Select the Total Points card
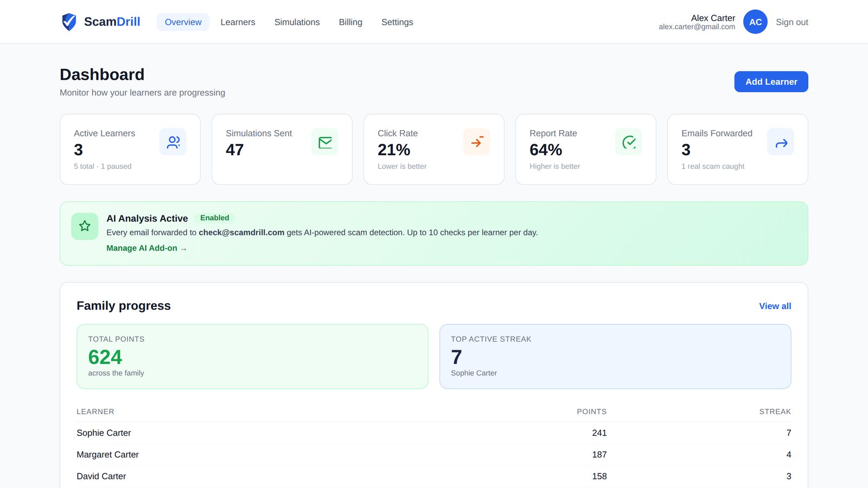This screenshot has width=868, height=488. click(x=252, y=356)
